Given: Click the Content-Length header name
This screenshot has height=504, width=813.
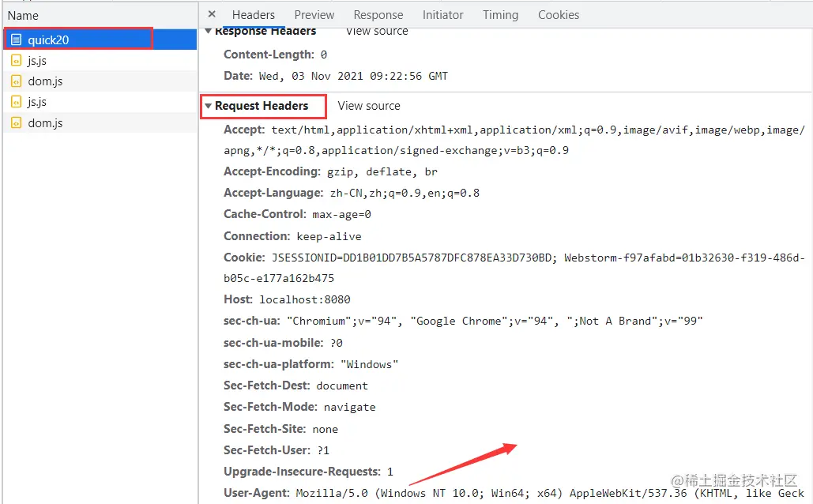Looking at the screenshot, I should tap(269, 55).
